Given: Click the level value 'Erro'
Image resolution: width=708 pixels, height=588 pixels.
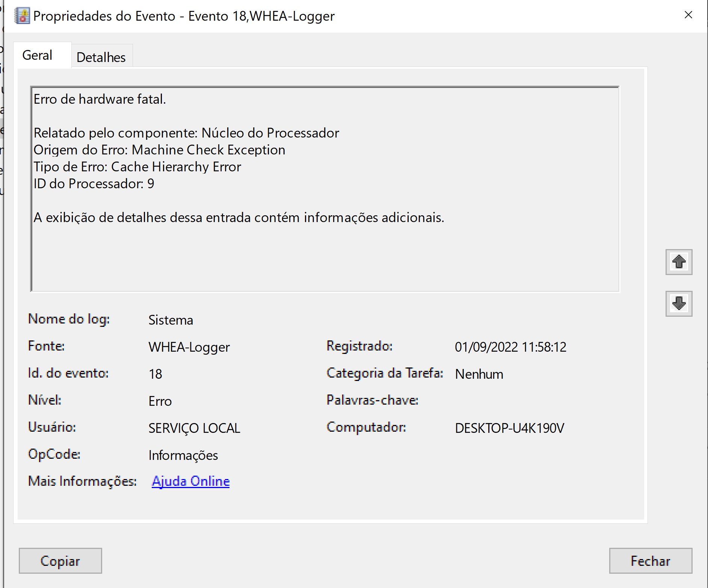Looking at the screenshot, I should [160, 401].
